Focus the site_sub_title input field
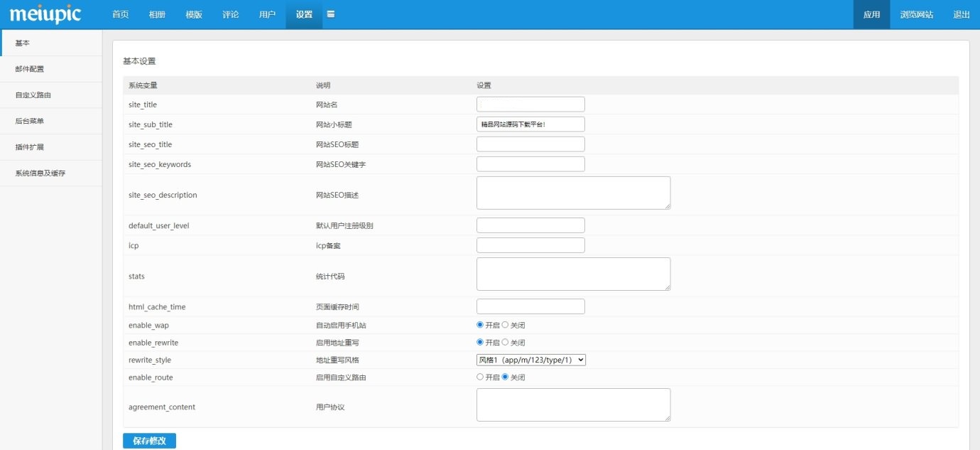The image size is (980, 450). coord(530,124)
